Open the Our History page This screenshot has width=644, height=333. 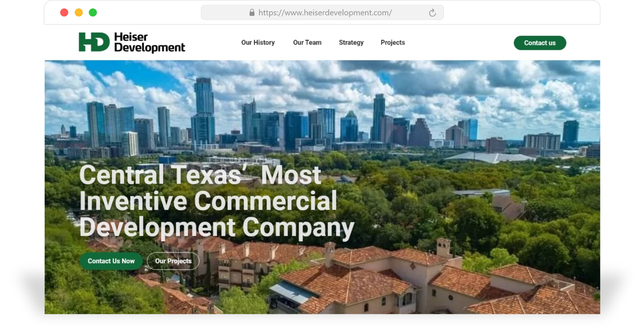point(258,43)
